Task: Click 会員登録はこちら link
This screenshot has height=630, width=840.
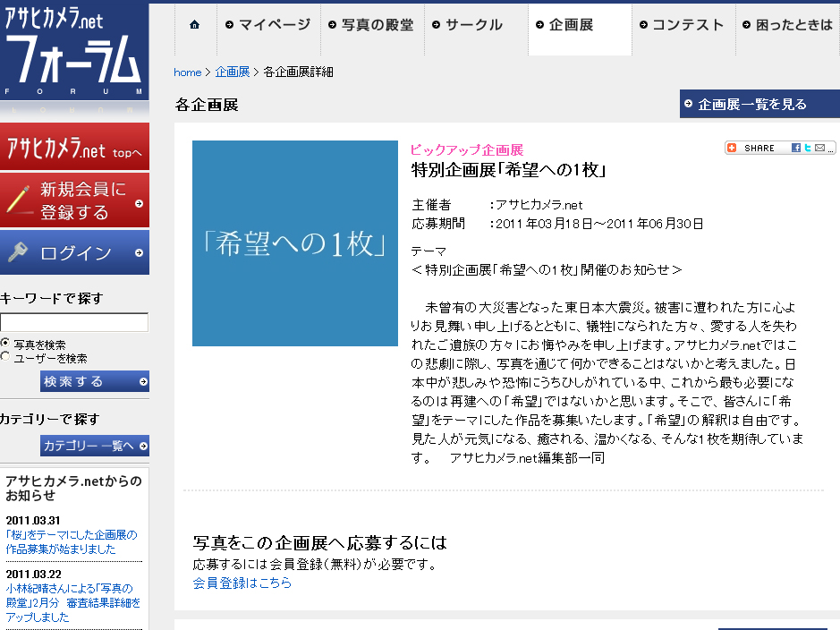Action: (242, 583)
